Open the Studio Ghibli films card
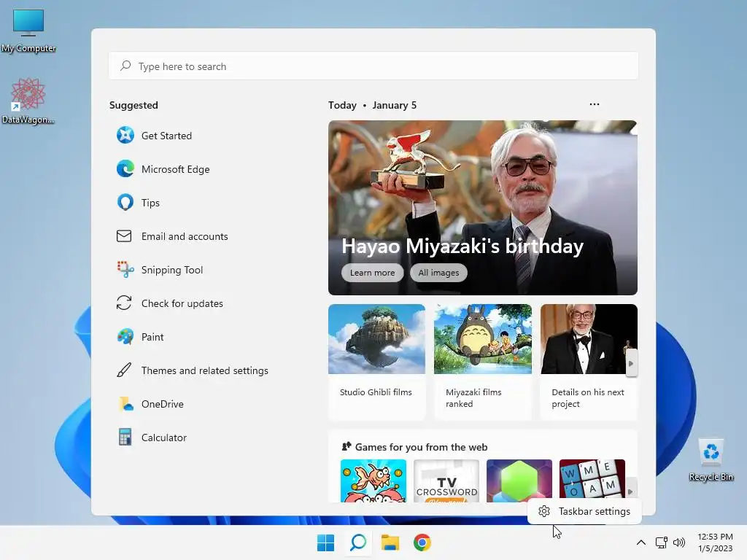Image resolution: width=747 pixels, height=560 pixels. pos(376,362)
